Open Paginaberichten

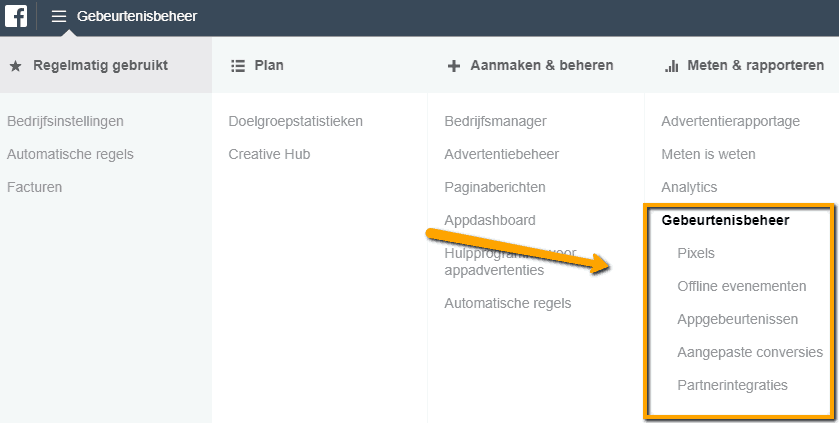tap(495, 187)
